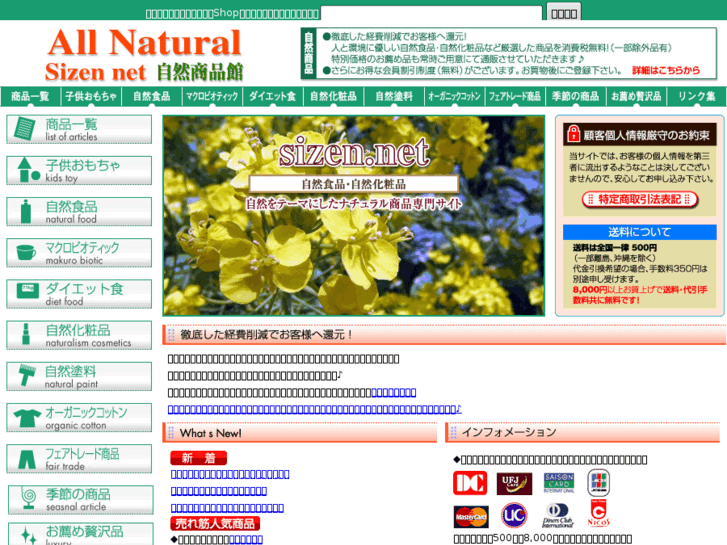Open the All Natural Sizen net logo
The width and height of the screenshot is (727, 545).
(145, 54)
